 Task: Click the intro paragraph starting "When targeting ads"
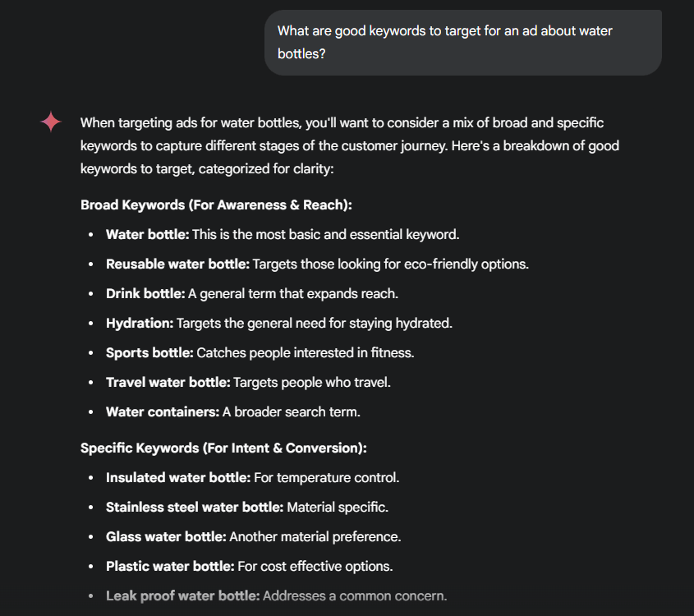[x=349, y=145]
